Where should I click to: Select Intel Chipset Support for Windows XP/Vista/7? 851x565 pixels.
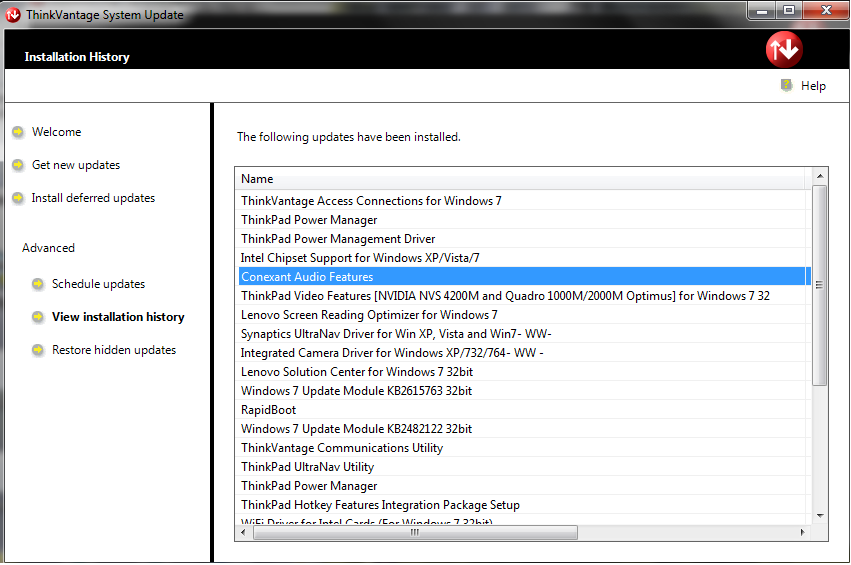(x=523, y=258)
